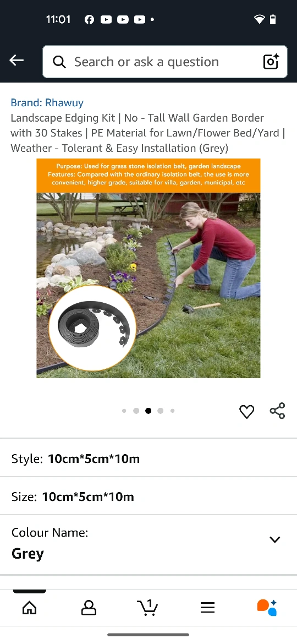Image resolution: width=297 pixels, height=644 pixels.
Task: Tap the magnifier search icon
Action: click(x=59, y=62)
